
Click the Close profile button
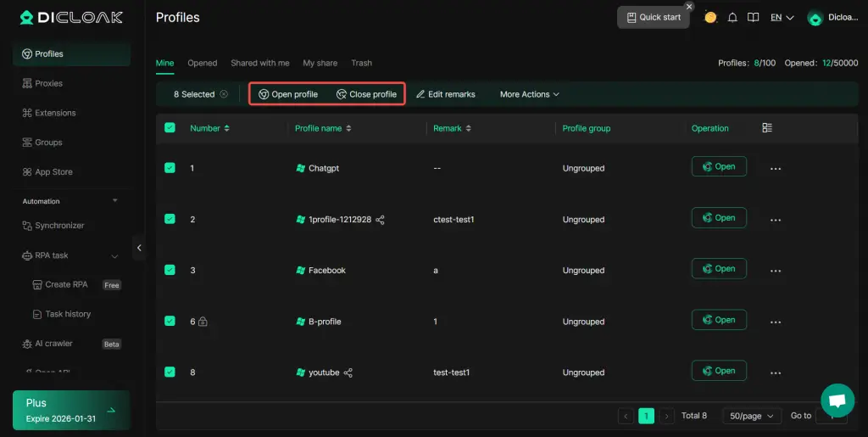366,94
